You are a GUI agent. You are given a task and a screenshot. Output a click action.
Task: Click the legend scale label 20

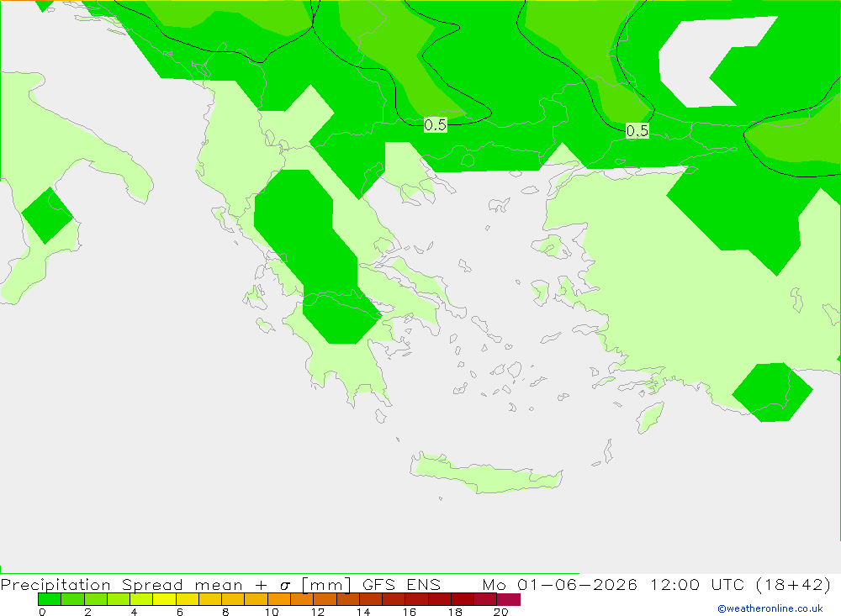pyautogui.click(x=501, y=612)
